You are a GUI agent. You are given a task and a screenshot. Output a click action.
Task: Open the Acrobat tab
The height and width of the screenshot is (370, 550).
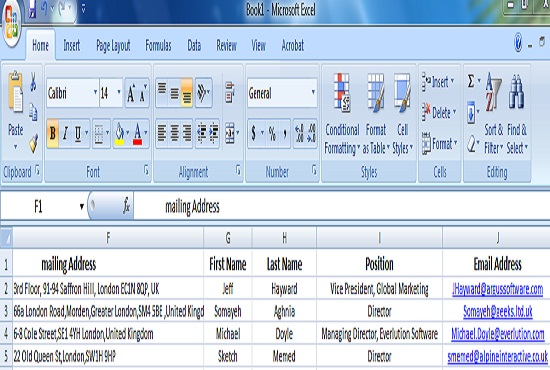[x=293, y=45]
